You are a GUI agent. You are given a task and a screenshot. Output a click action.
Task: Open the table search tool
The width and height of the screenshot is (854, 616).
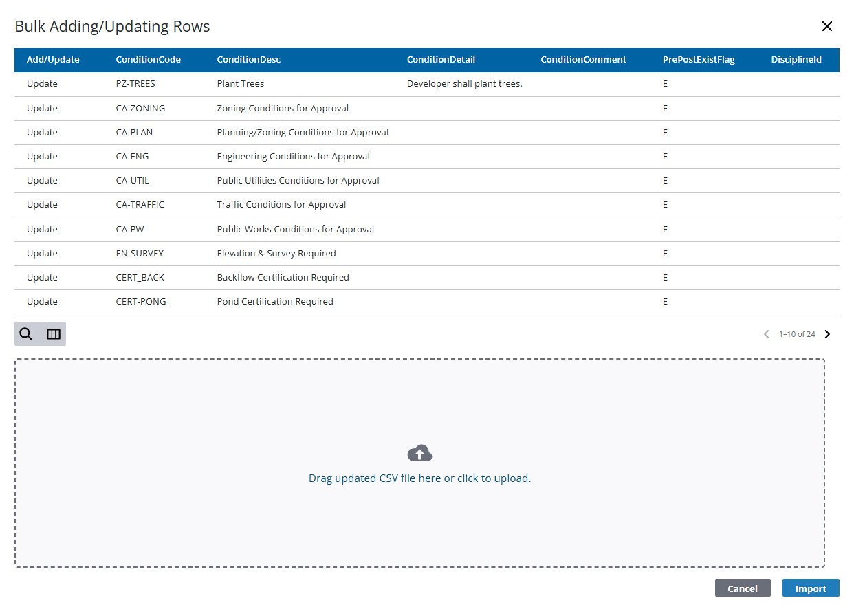click(26, 333)
